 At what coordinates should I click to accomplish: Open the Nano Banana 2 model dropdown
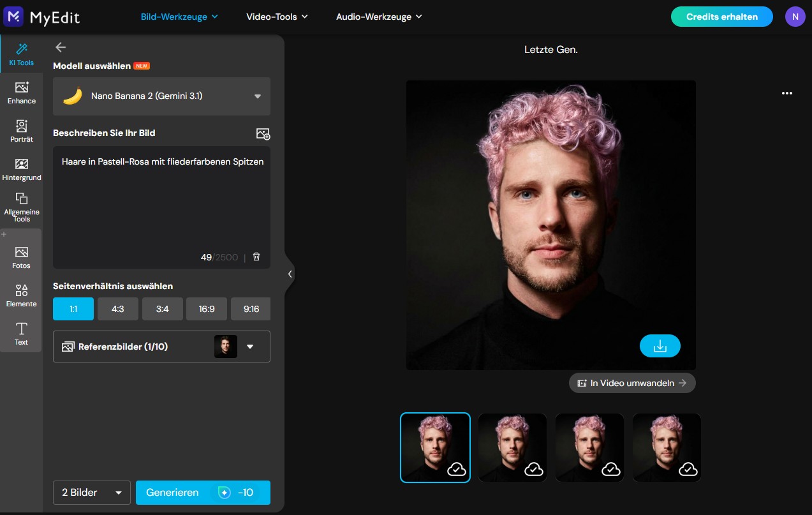[x=161, y=96]
